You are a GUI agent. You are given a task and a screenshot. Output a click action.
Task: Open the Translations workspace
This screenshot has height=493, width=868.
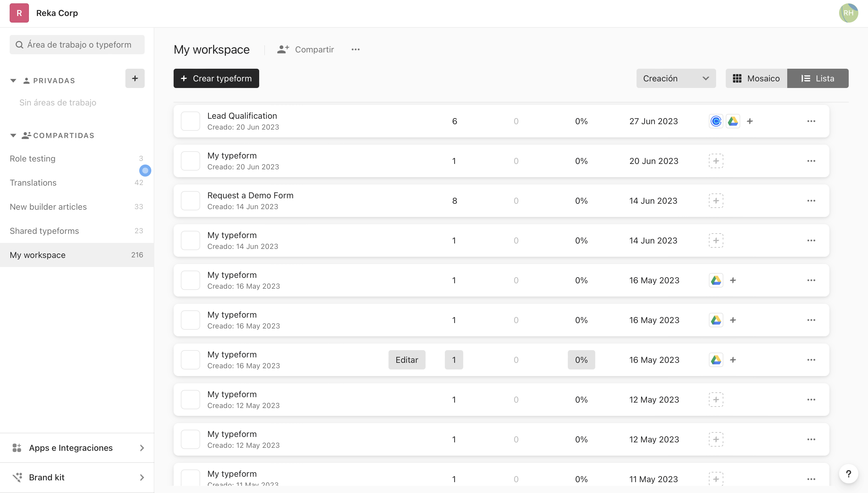33,183
